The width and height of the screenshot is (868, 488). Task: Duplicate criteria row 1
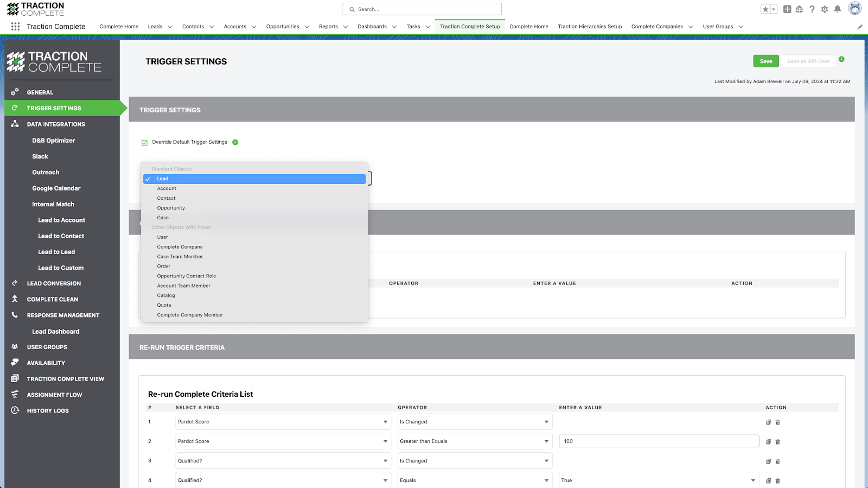(768, 422)
